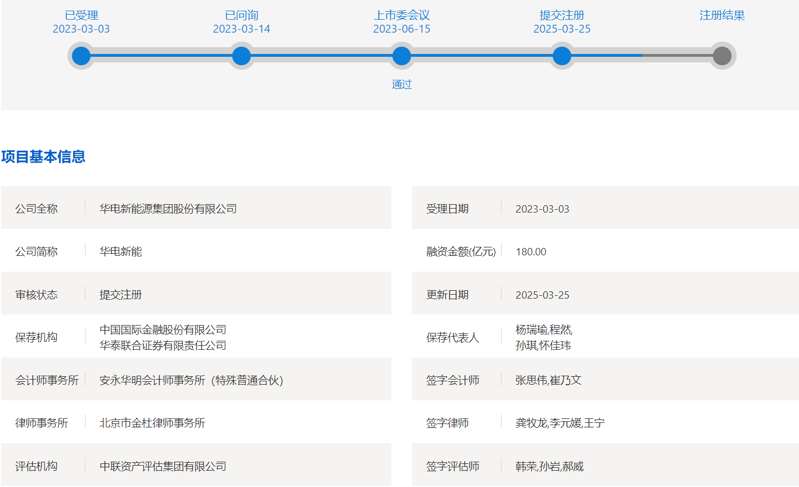
Task: Click the 更新日期 field label
Action: tap(447, 295)
